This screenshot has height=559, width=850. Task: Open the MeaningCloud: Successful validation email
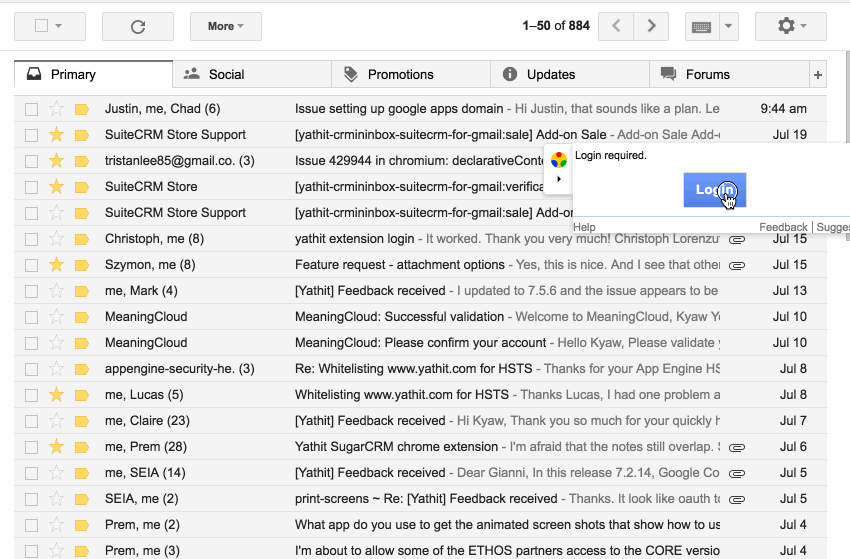click(x=420, y=317)
